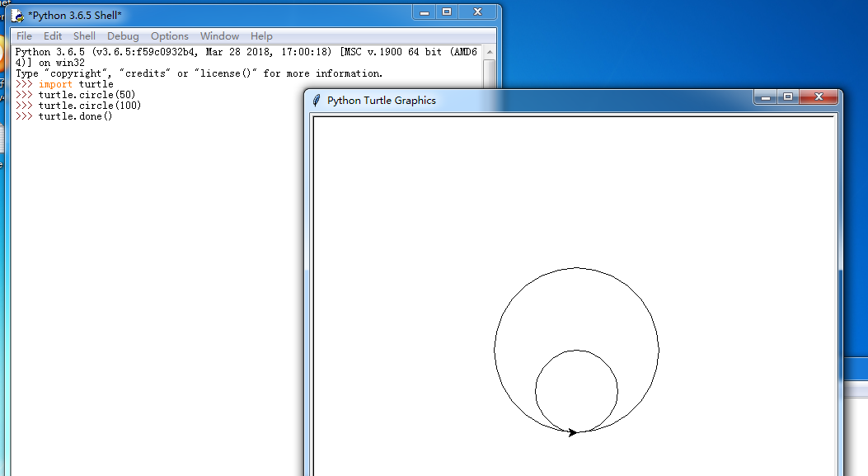Open the Window menu
This screenshot has width=868, height=476.
pos(219,36)
